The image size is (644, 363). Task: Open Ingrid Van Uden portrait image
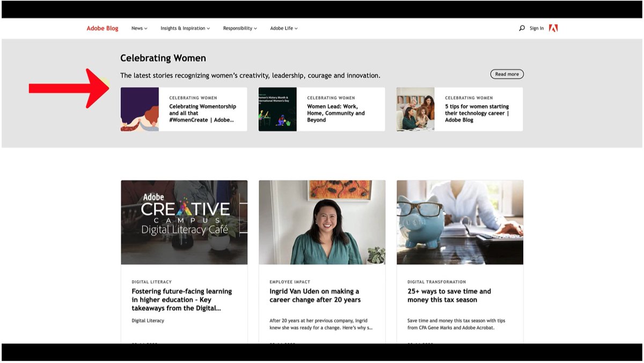322,222
